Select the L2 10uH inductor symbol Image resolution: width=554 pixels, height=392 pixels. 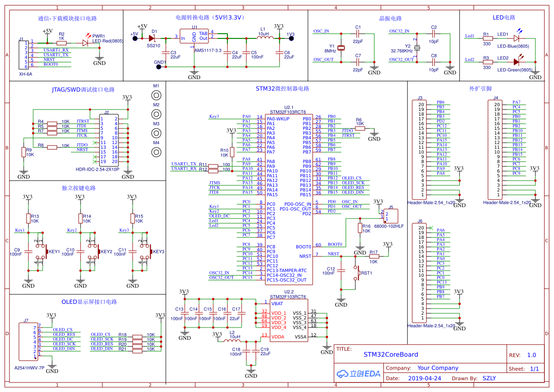[232, 341]
